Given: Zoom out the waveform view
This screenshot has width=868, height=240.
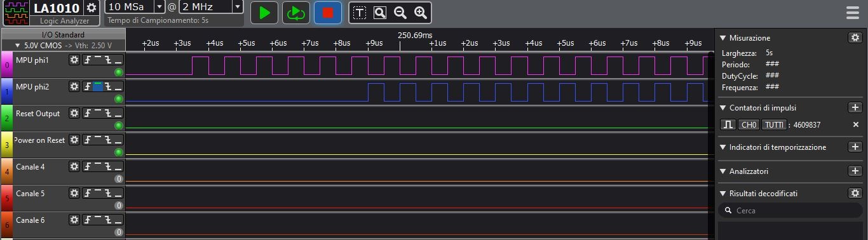Looking at the screenshot, I should click(400, 13).
